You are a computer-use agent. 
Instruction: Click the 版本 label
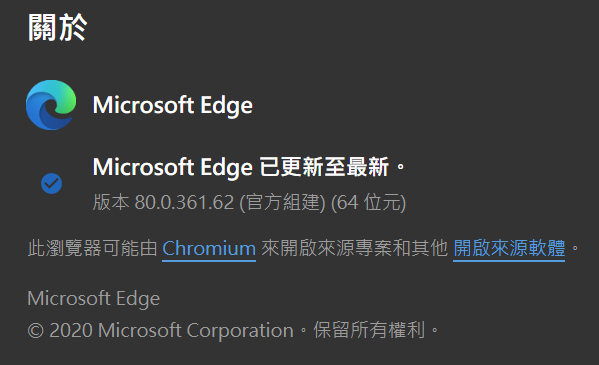click(111, 202)
